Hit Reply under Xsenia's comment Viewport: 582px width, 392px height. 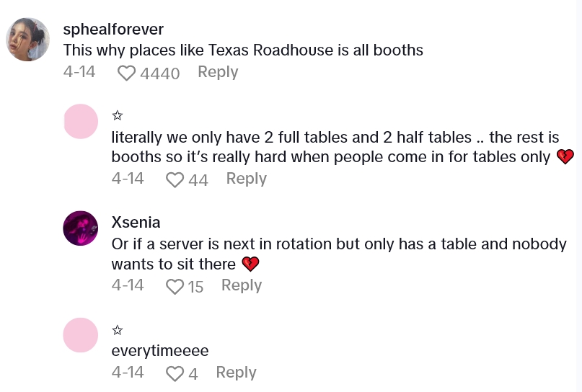coord(241,285)
